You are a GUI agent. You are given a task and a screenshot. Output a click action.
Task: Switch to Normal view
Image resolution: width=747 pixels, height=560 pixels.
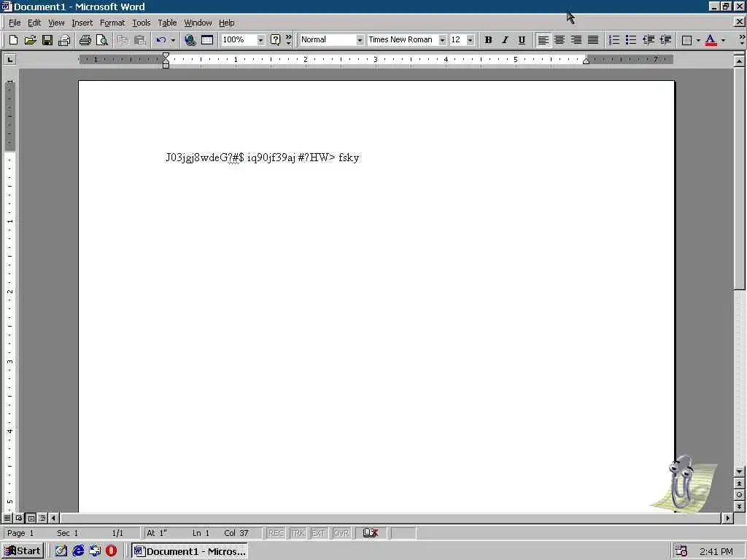pos(7,518)
